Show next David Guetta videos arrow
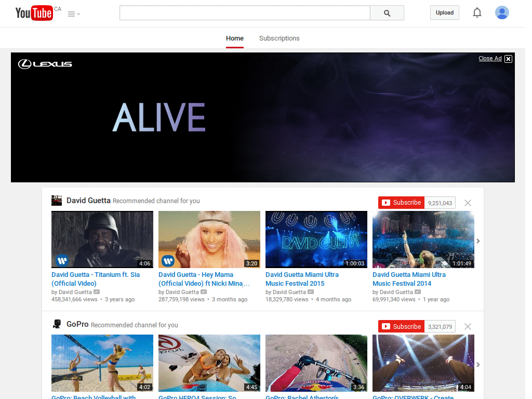 click(x=478, y=241)
